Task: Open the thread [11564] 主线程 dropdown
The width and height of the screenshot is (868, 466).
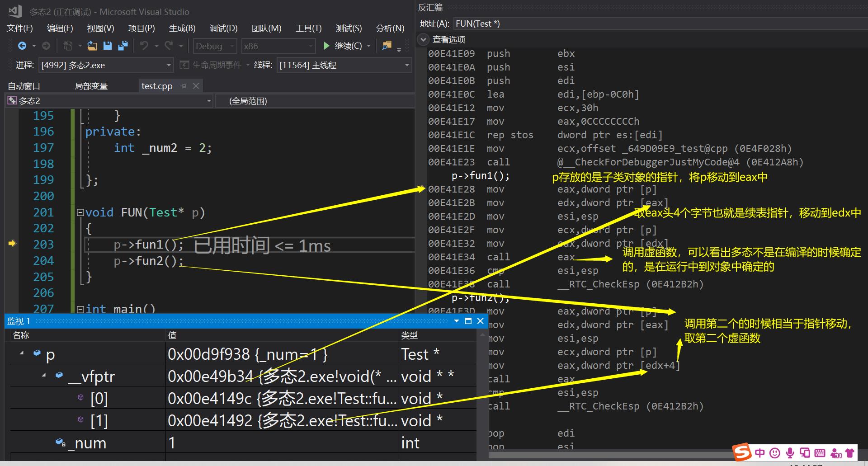Action: [x=344, y=65]
